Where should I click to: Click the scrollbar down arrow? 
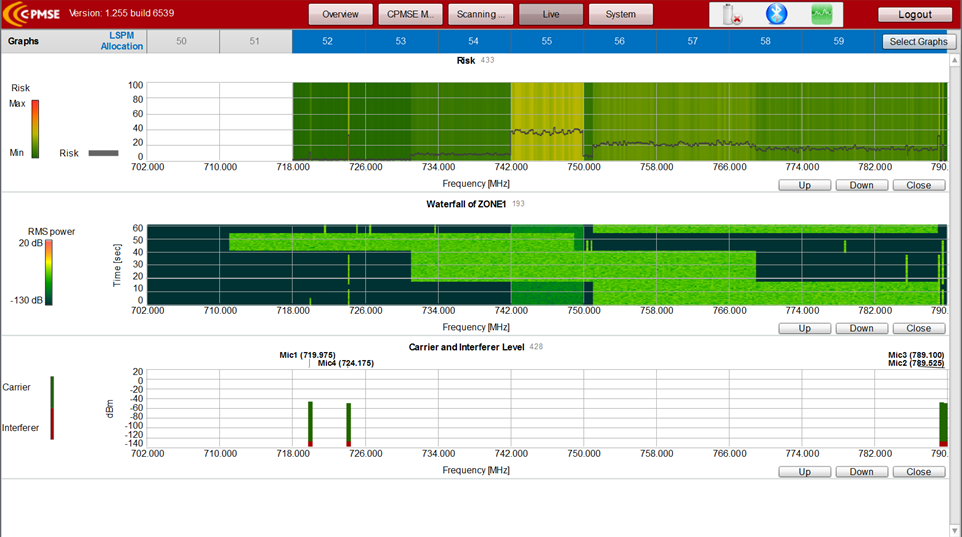(955, 531)
